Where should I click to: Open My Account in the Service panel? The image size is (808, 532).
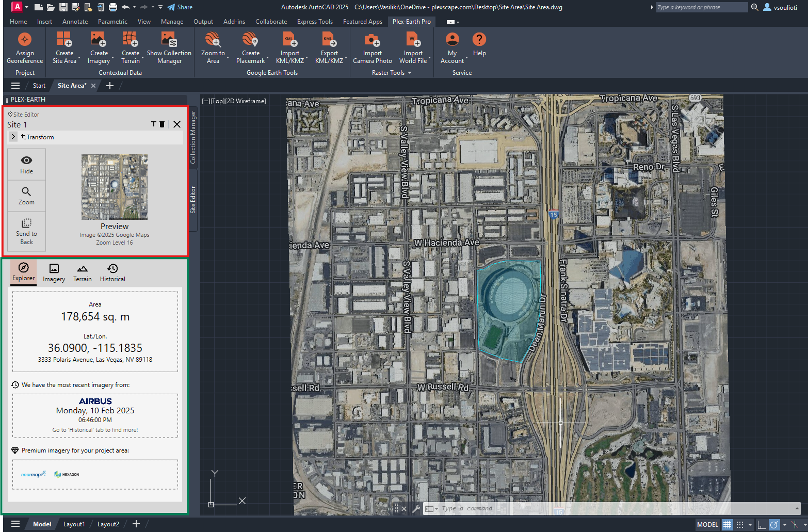pyautogui.click(x=453, y=48)
